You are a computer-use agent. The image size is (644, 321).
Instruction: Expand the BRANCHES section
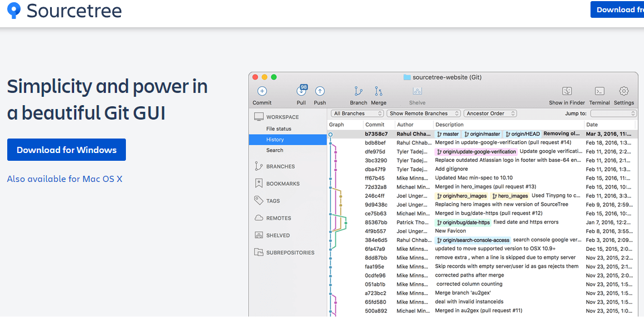(280, 166)
